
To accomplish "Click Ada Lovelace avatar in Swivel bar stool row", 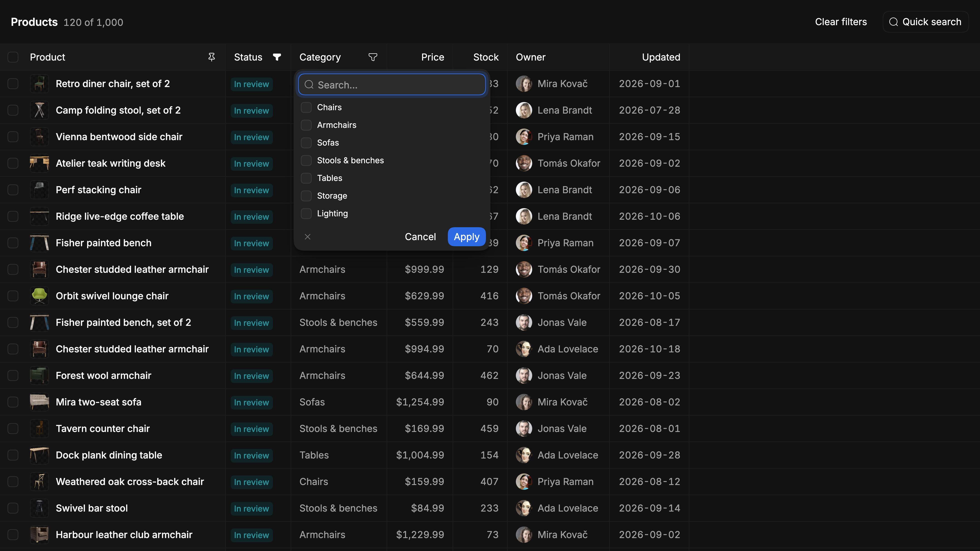I will pyautogui.click(x=524, y=508).
